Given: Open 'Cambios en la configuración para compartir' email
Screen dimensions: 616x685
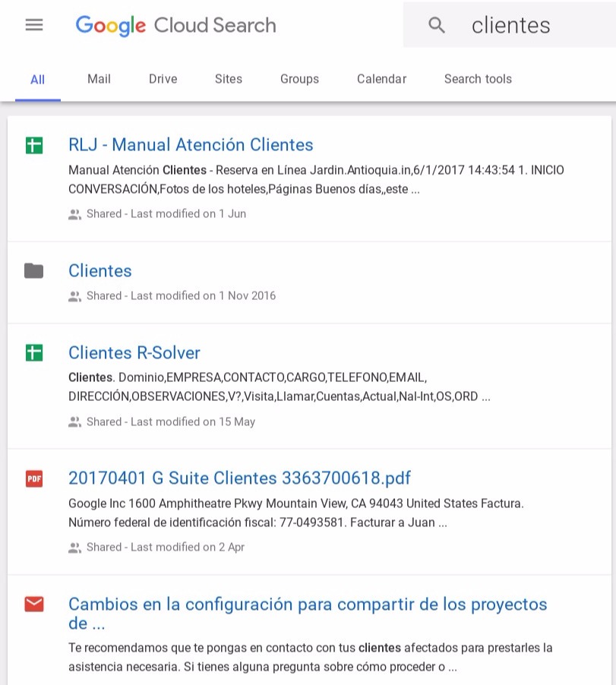Looking at the screenshot, I should [x=308, y=614].
